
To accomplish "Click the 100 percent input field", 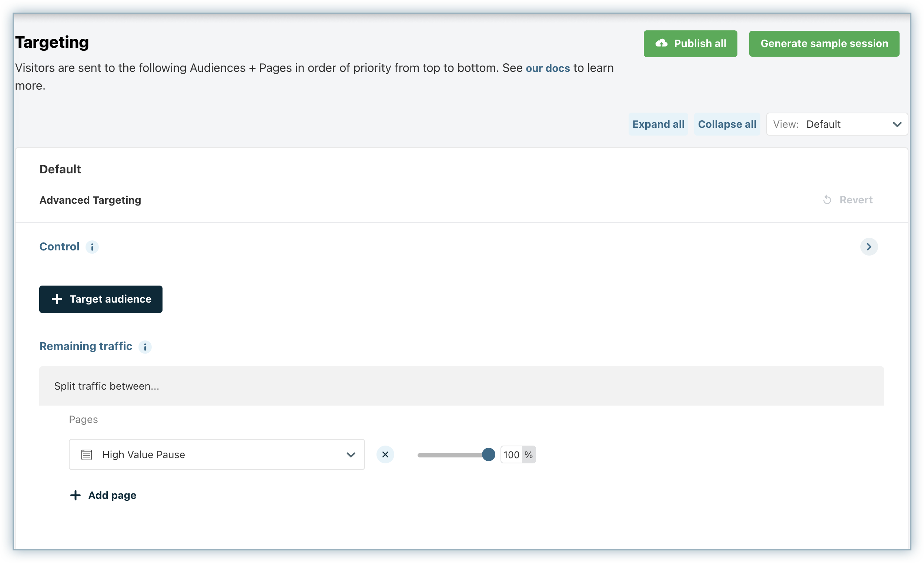I will point(511,455).
